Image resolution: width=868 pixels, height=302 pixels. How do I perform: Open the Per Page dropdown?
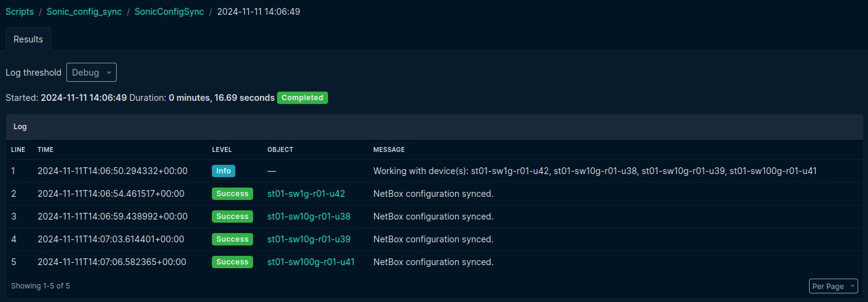pyautogui.click(x=833, y=286)
